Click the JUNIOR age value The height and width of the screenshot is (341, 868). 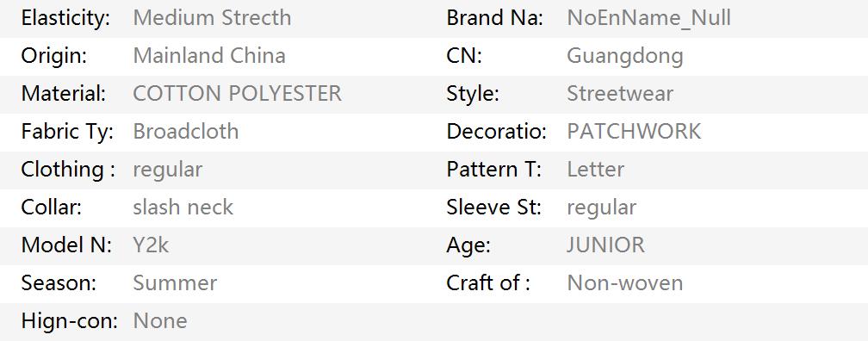pyautogui.click(x=605, y=245)
